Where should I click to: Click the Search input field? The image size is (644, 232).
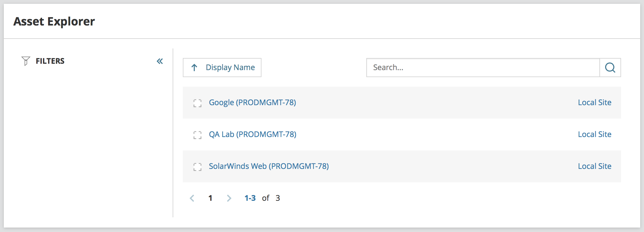tap(483, 68)
